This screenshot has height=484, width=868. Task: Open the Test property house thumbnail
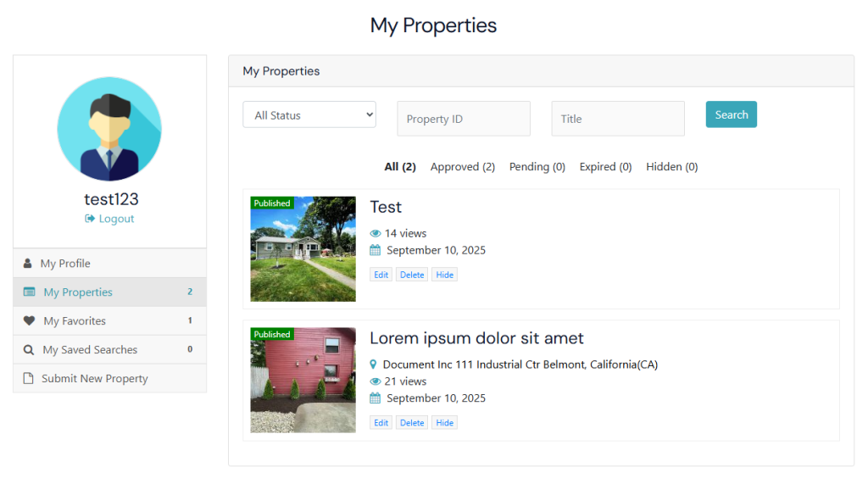[303, 249]
